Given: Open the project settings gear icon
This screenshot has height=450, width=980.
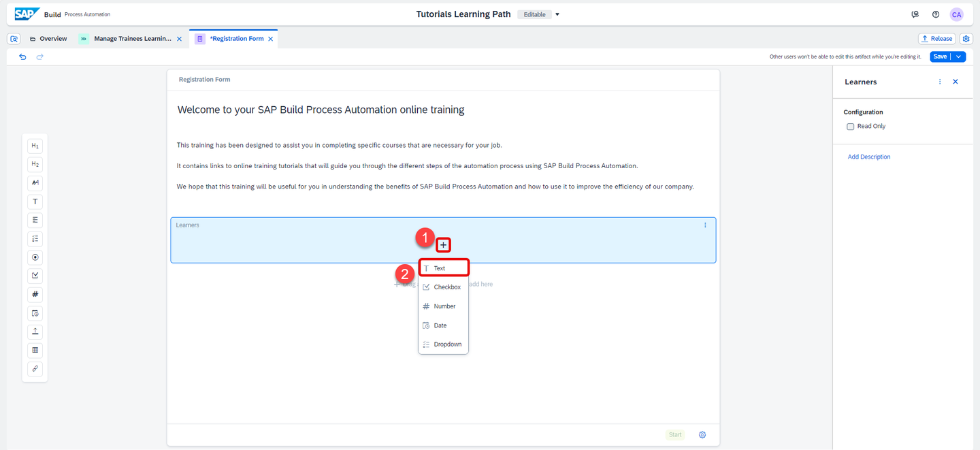Looking at the screenshot, I should coord(966,39).
